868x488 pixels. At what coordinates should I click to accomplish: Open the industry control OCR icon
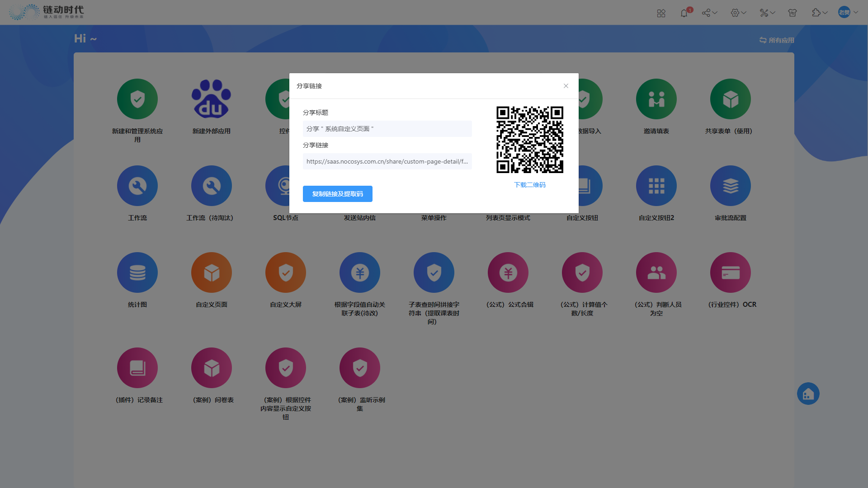click(x=731, y=272)
